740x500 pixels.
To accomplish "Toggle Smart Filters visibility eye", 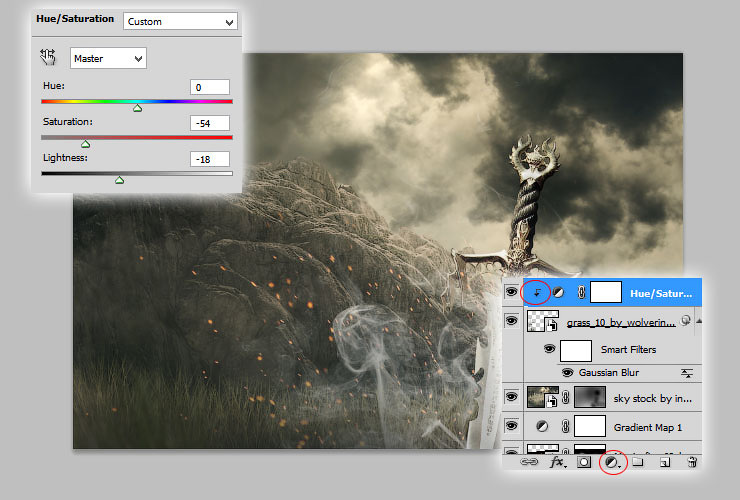I will (549, 349).
